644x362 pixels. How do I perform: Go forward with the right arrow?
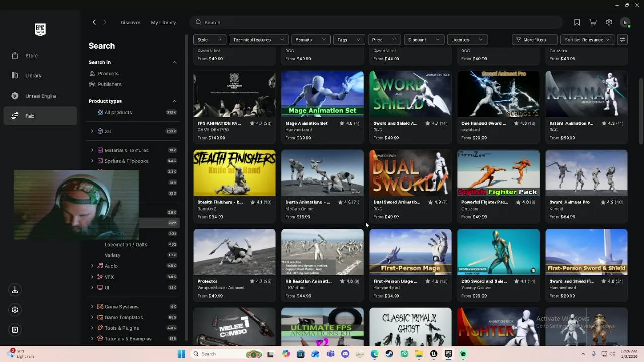click(x=105, y=22)
